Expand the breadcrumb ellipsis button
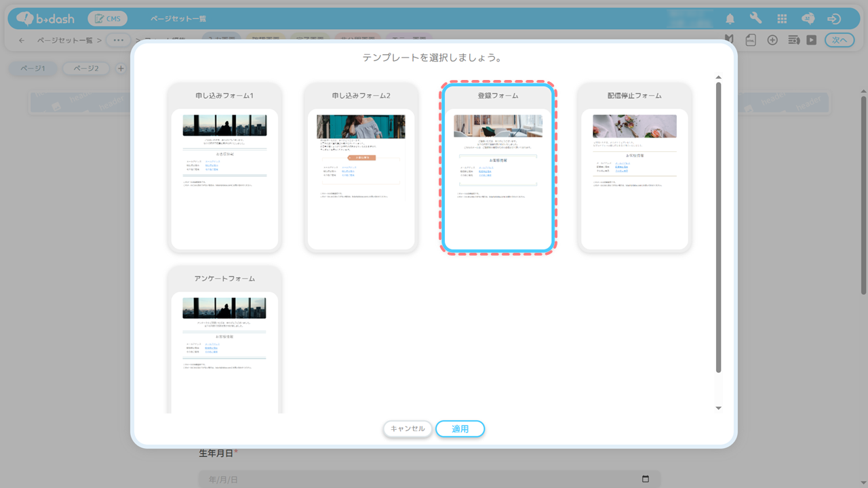The image size is (868, 488). click(x=119, y=40)
